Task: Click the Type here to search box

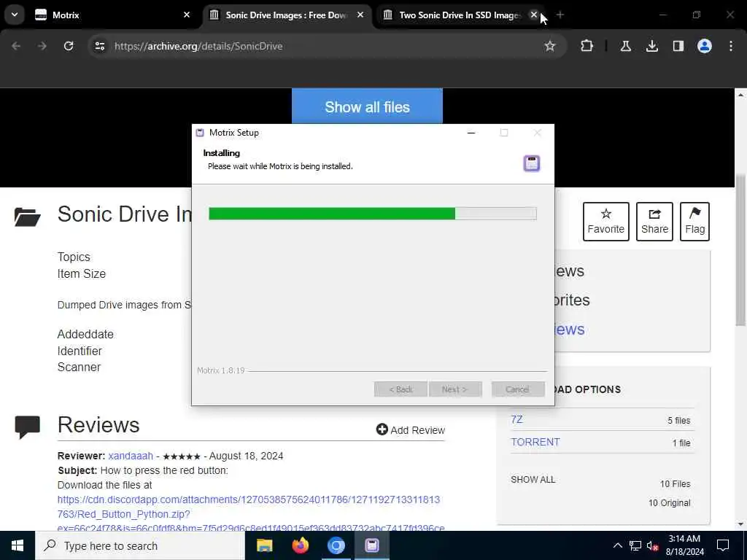Action: pos(140,545)
